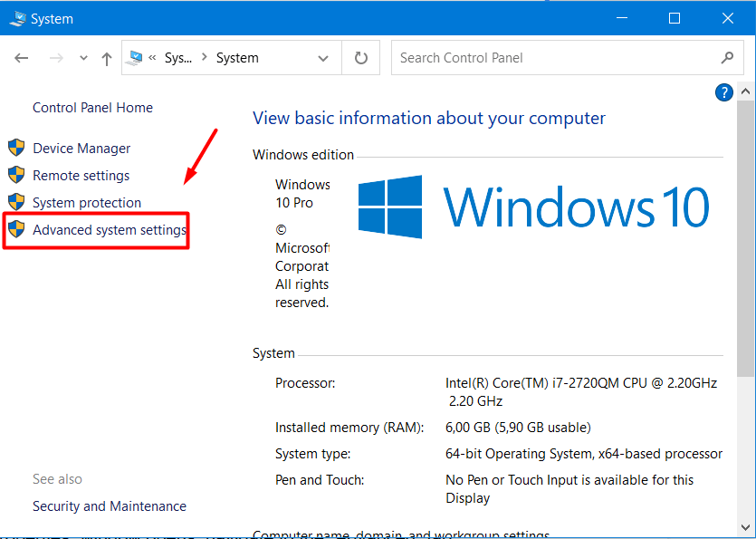Click the shield icon beside Remote settings
The width and height of the screenshot is (756, 539).
(16, 175)
